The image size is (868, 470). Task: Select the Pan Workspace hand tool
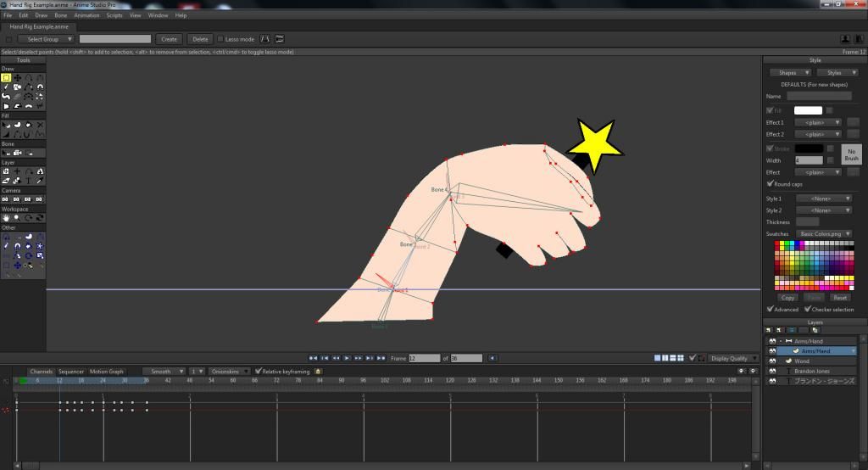tap(6, 218)
